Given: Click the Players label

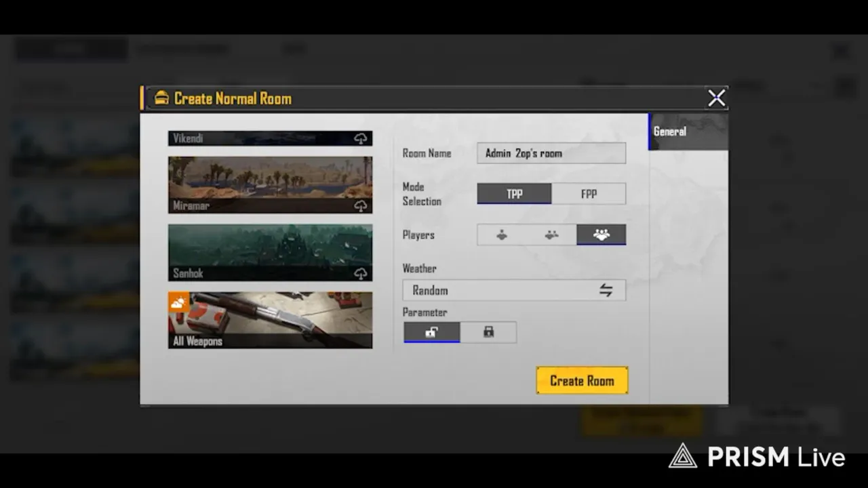Looking at the screenshot, I should 418,235.
